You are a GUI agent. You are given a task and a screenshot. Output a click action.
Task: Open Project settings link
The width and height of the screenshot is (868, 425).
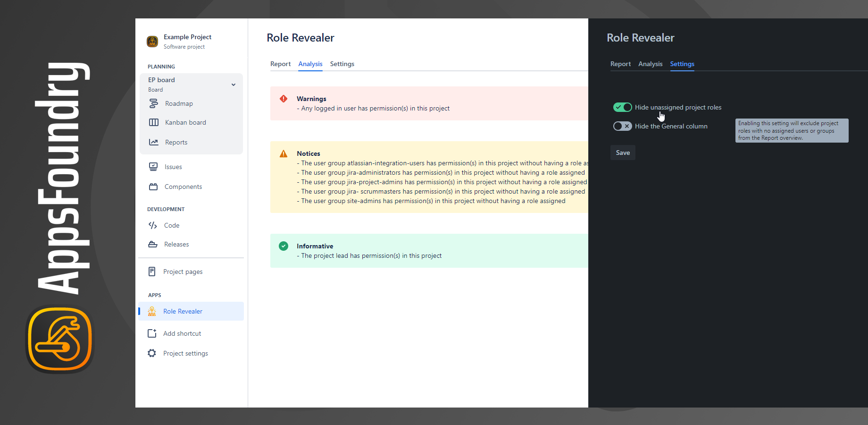click(x=185, y=353)
